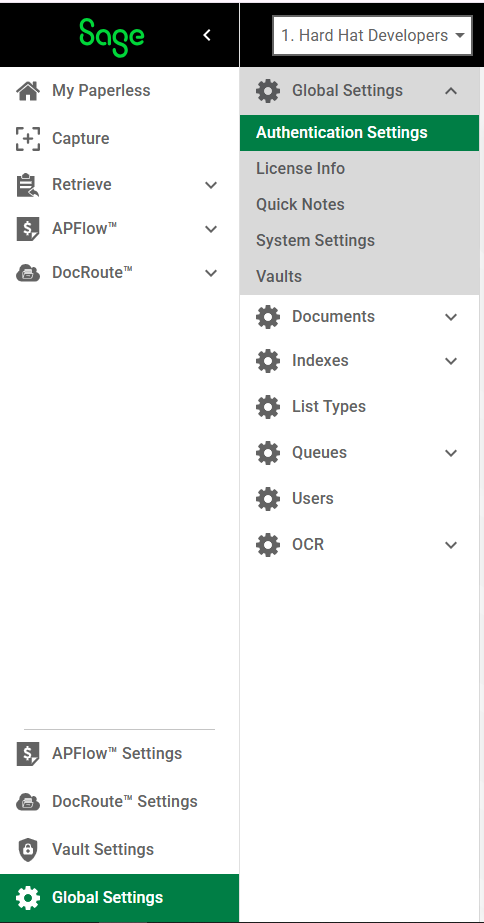Viewport: 484px width, 923px height.
Task: Click the Documents label text
Action: pyautogui.click(x=333, y=317)
